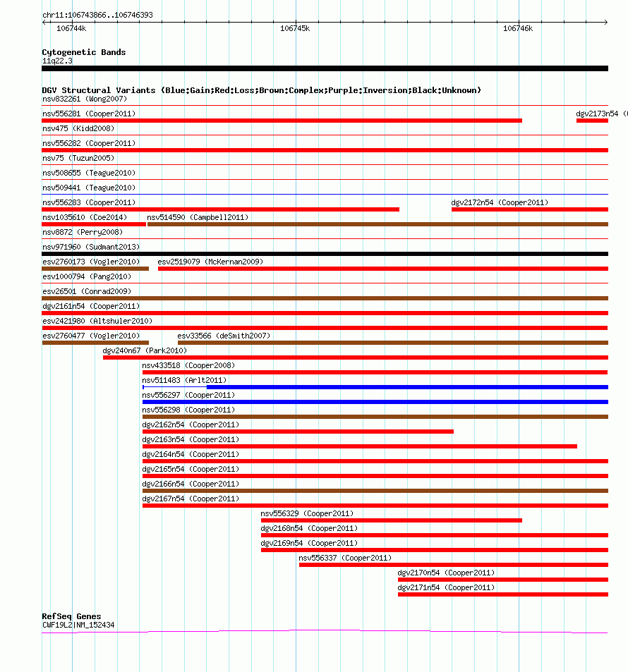Open variant nsv832261 (Wong2007) label

point(85,99)
